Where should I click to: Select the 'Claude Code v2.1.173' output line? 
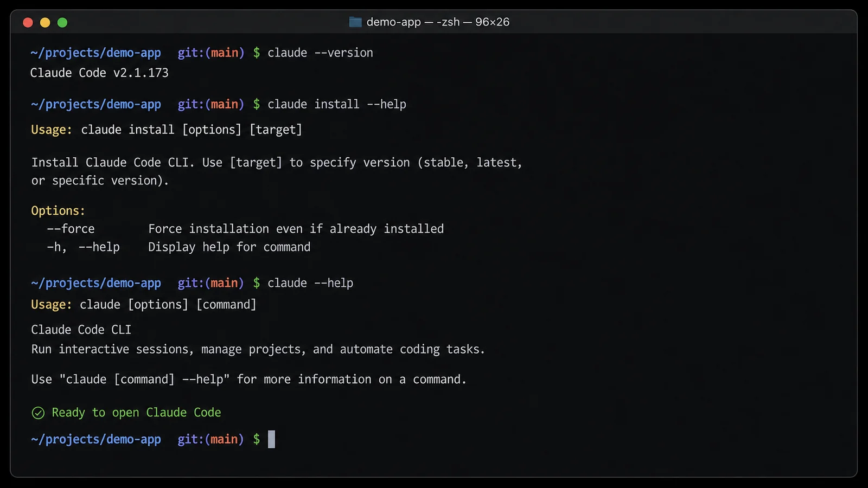pyautogui.click(x=99, y=73)
